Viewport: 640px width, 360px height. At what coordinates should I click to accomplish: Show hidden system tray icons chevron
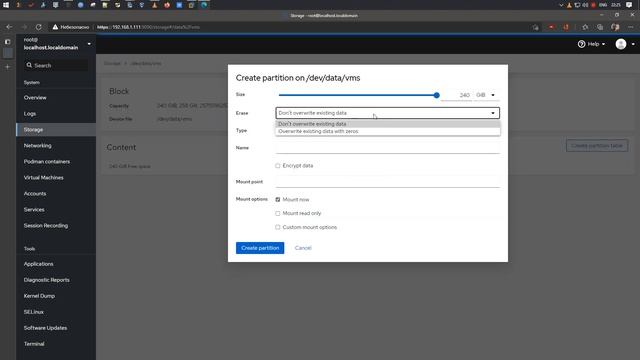561,5
